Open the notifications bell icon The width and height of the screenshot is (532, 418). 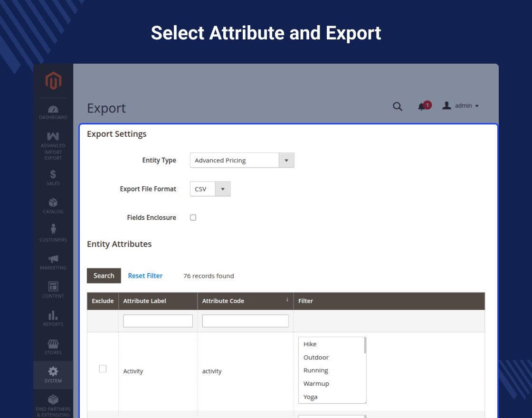(x=422, y=106)
